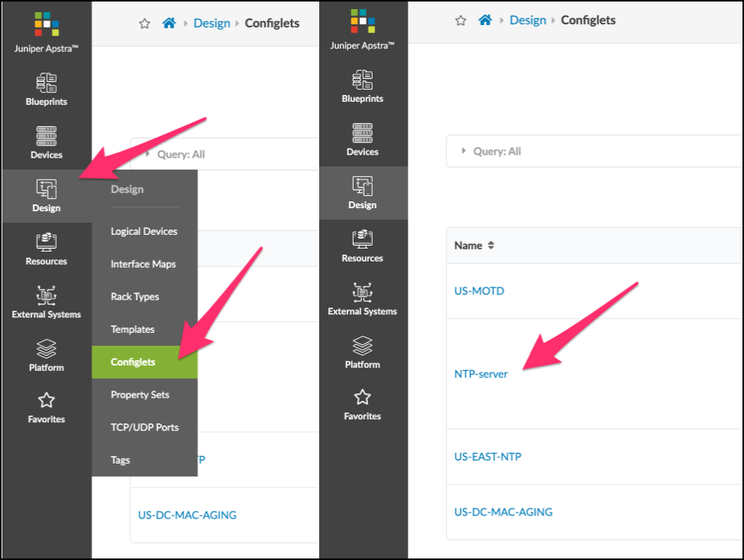Open Property Sets from the Design menu
Viewport: 744px width, 560px height.
coord(140,395)
